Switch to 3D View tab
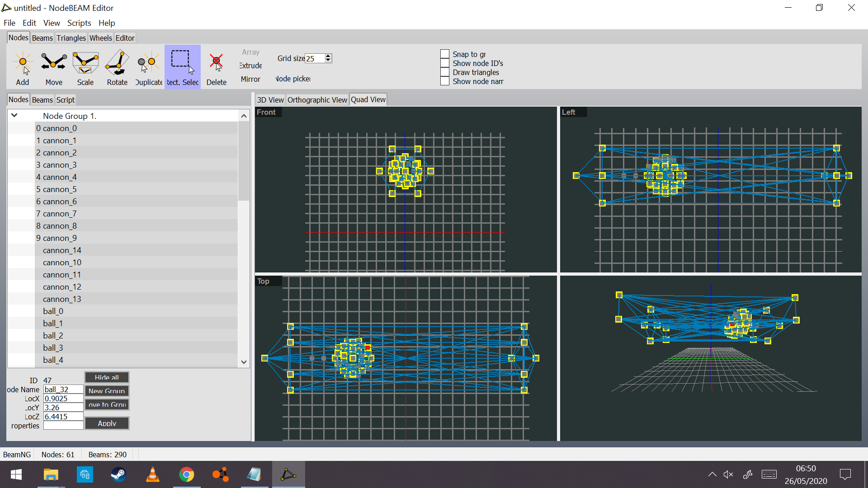868x488 pixels. pyautogui.click(x=270, y=100)
